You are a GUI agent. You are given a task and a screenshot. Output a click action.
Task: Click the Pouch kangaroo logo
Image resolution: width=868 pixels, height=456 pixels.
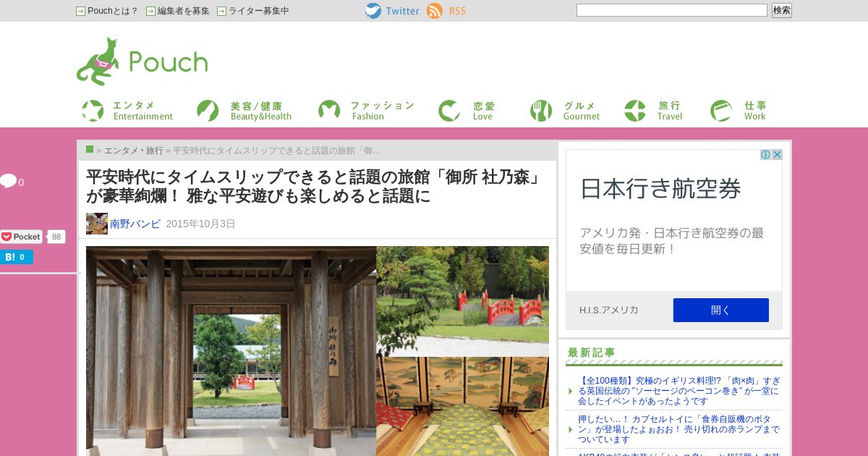coord(142,62)
